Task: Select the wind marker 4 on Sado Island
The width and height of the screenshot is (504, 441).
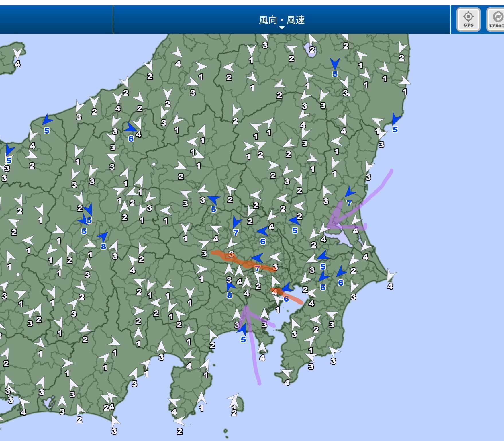Action: [17, 58]
